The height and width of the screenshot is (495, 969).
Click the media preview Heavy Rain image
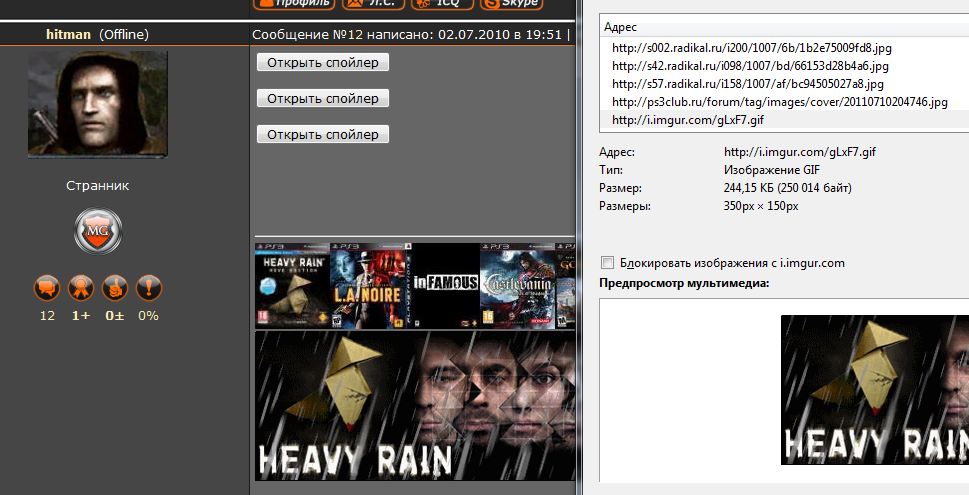click(875, 390)
